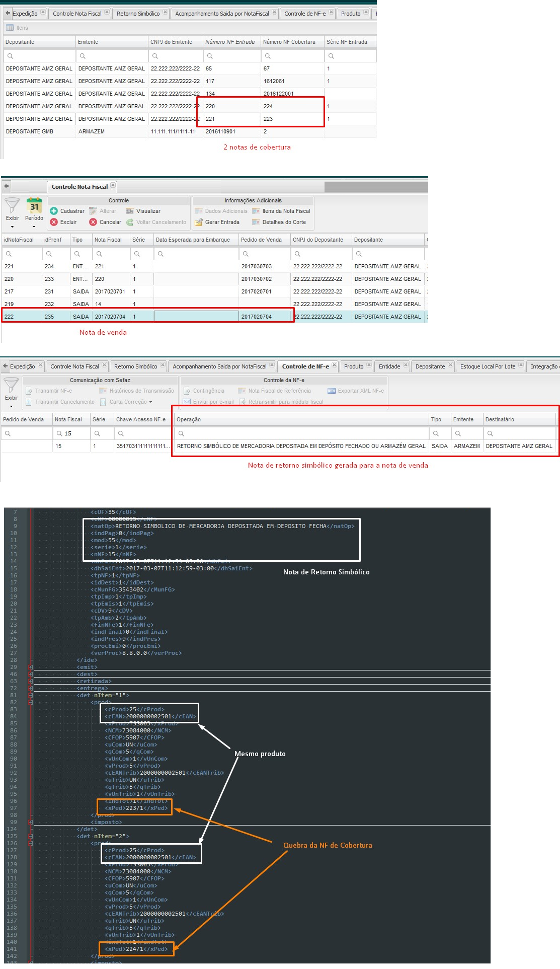Click the Retransmitir para módulo fiscal icon

[242, 402]
